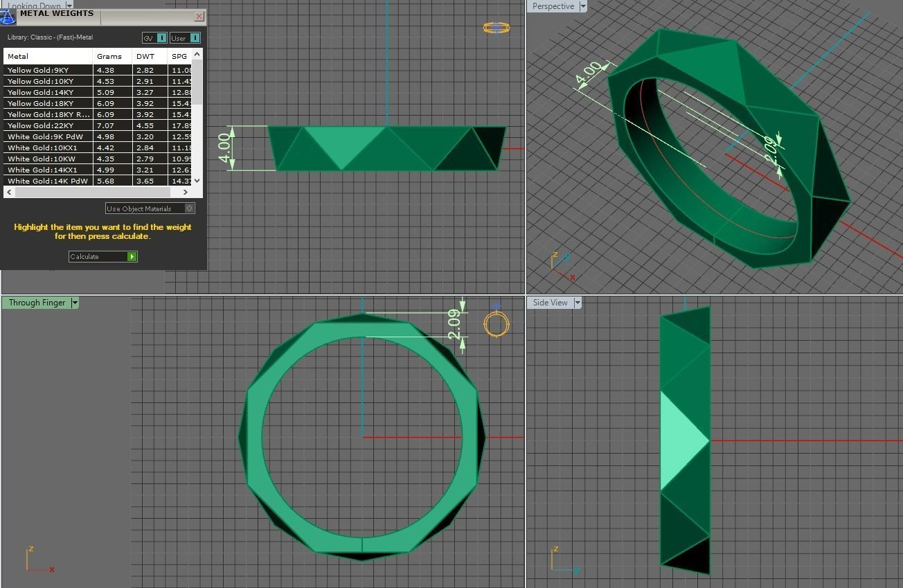Open the Looking Down viewport dropdown arrow
Screen dimensions: 903x588
[x=69, y=6]
